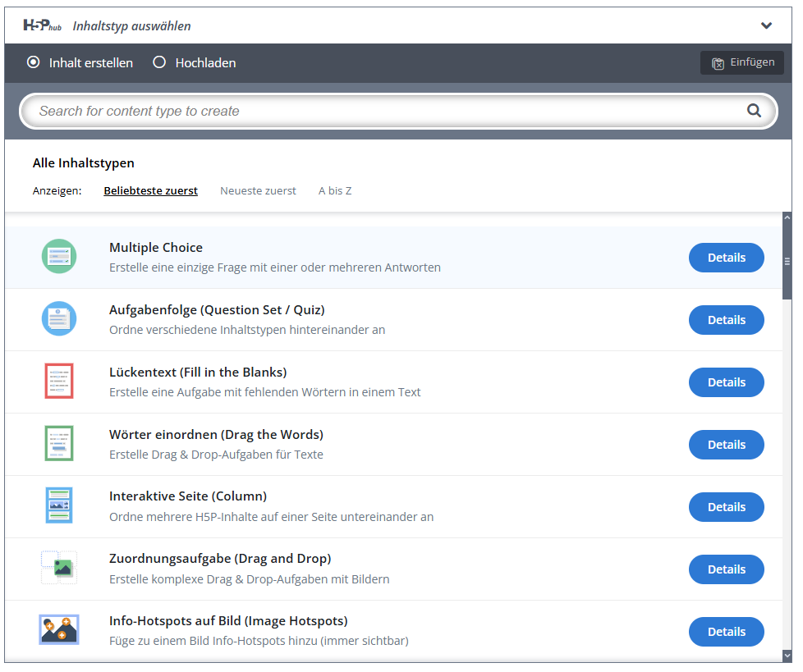
Task: Open Details for Multiple Choice
Action: (726, 258)
